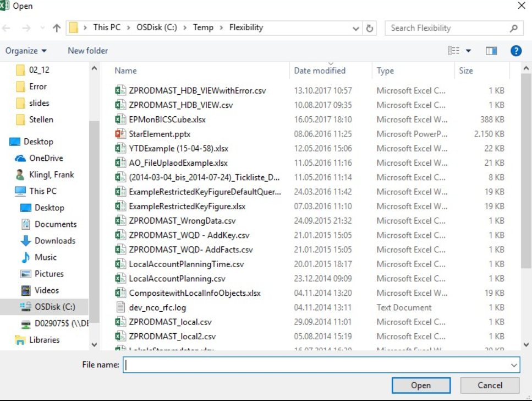Click the OneDrive cloud icon
Image resolution: width=532 pixels, height=401 pixels.
(x=20, y=158)
